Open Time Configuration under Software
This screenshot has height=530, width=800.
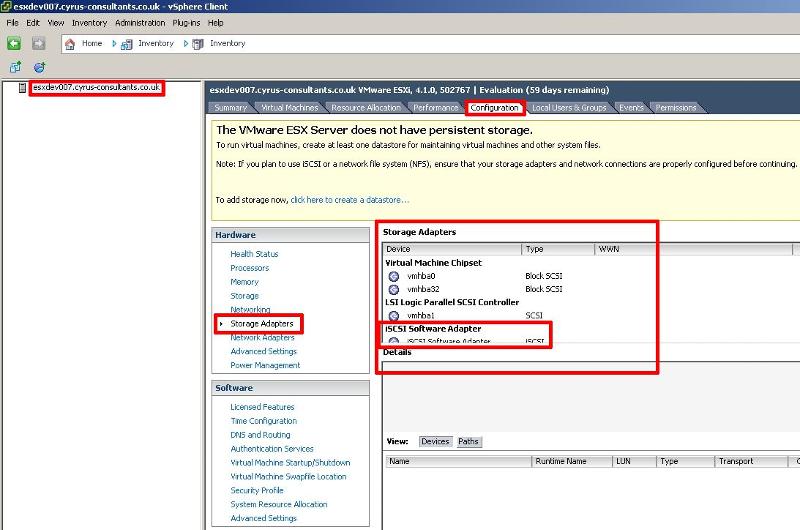(x=263, y=421)
